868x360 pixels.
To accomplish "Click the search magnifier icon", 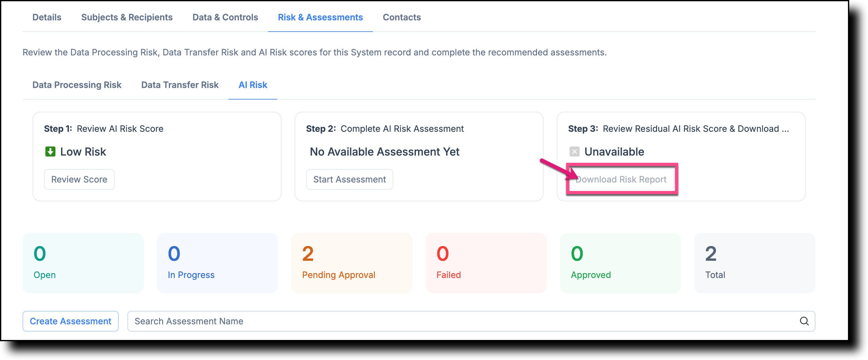I will click(804, 321).
